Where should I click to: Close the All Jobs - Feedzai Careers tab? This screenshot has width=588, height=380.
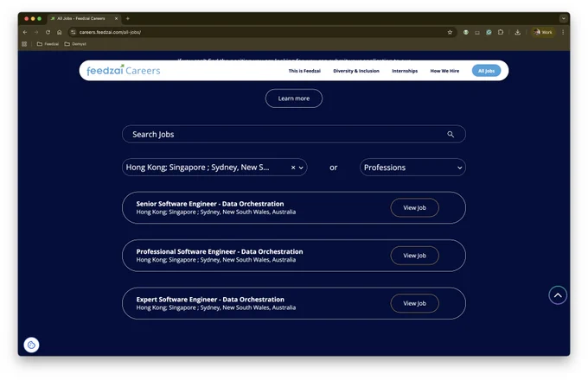(116, 18)
